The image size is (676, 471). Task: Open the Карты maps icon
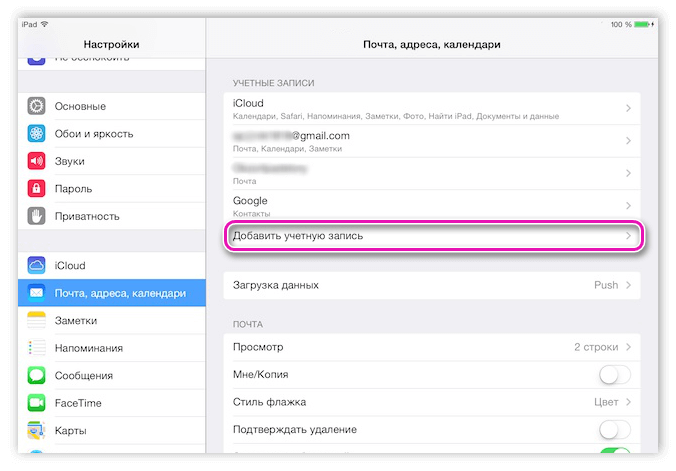[37, 430]
